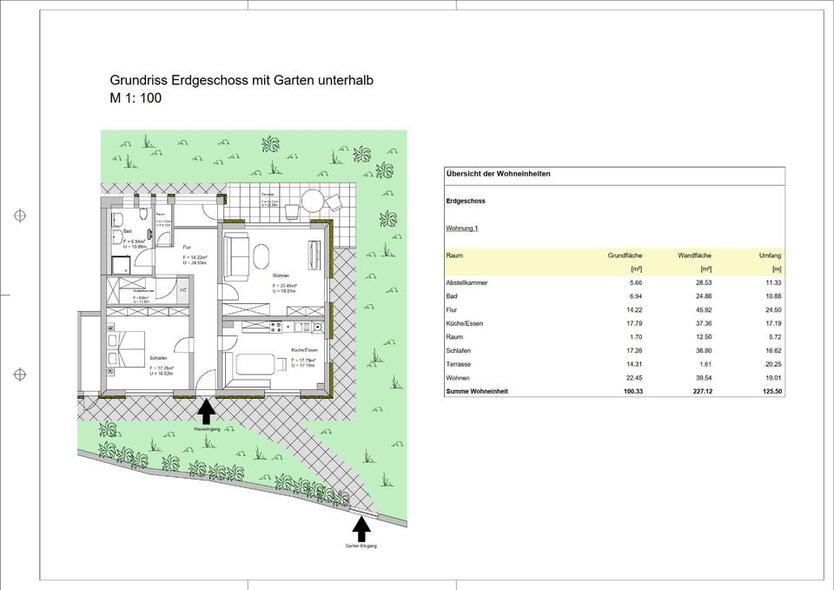This screenshot has width=834, height=590.
Task: Click the toilet symbol in the Bad
Action: tap(143, 214)
